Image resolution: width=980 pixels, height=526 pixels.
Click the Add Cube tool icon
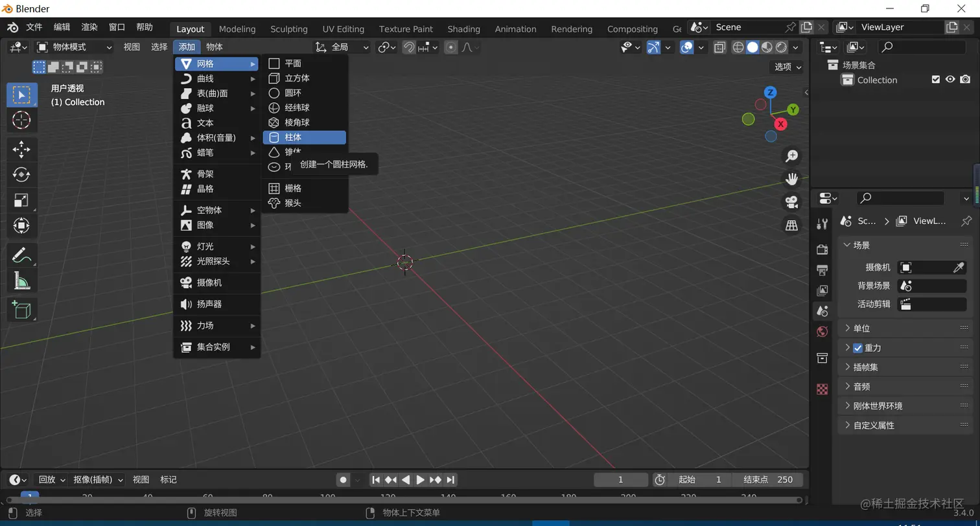[x=21, y=310]
